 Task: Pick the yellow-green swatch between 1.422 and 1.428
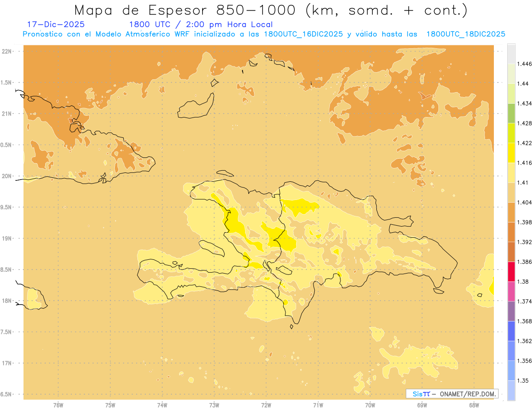(511, 133)
